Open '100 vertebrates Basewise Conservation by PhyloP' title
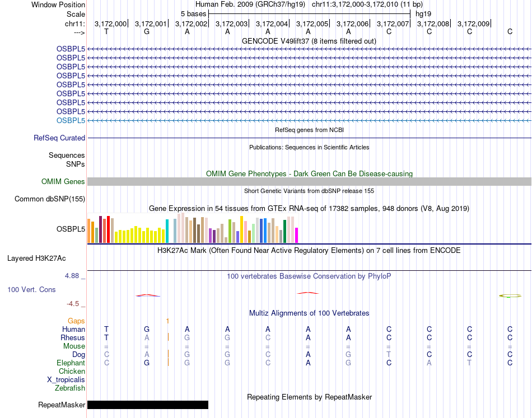The image size is (532, 418). pyautogui.click(x=309, y=276)
